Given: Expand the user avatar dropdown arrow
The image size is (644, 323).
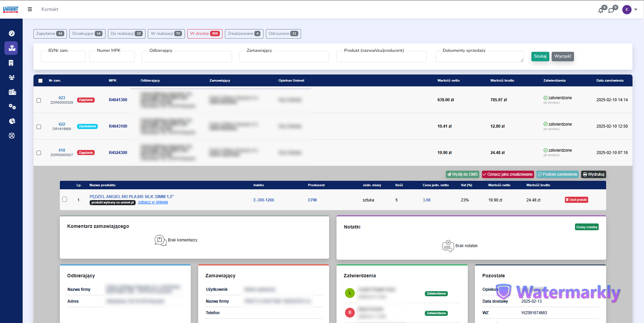Looking at the screenshot, I should 636,9.
